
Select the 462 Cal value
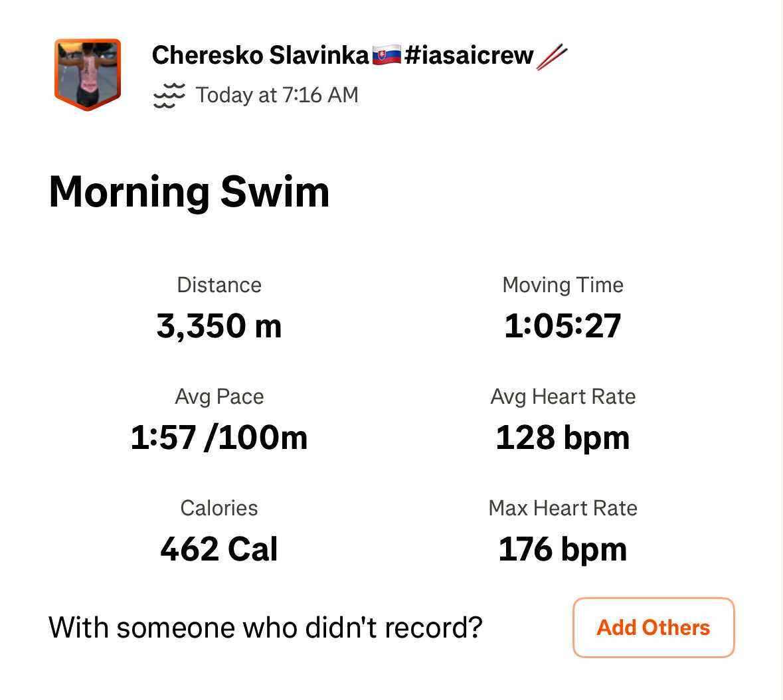pos(219,549)
